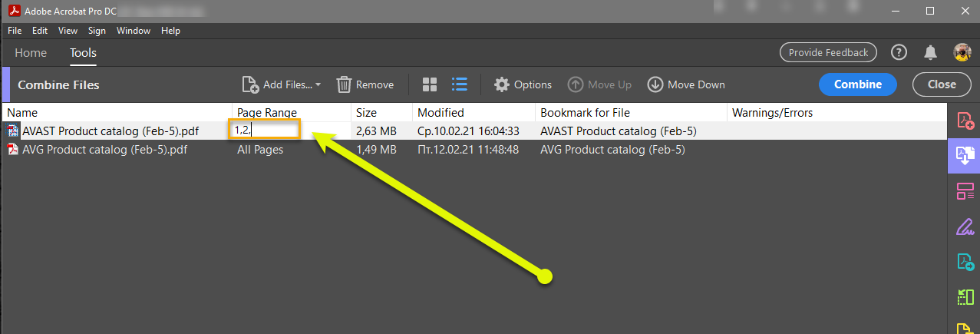Screen dimensions: 980x334
Task: Click the Page Range input field
Action: coord(265,131)
